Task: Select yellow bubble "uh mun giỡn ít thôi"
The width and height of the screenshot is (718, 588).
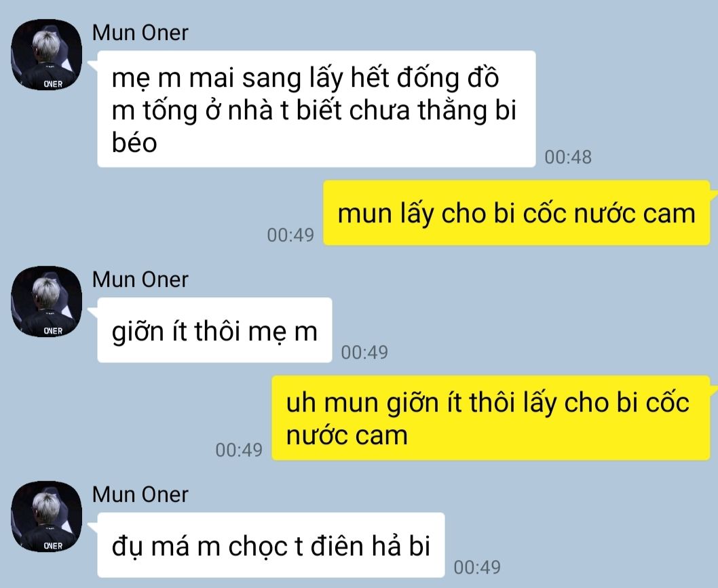Action: 491,418
